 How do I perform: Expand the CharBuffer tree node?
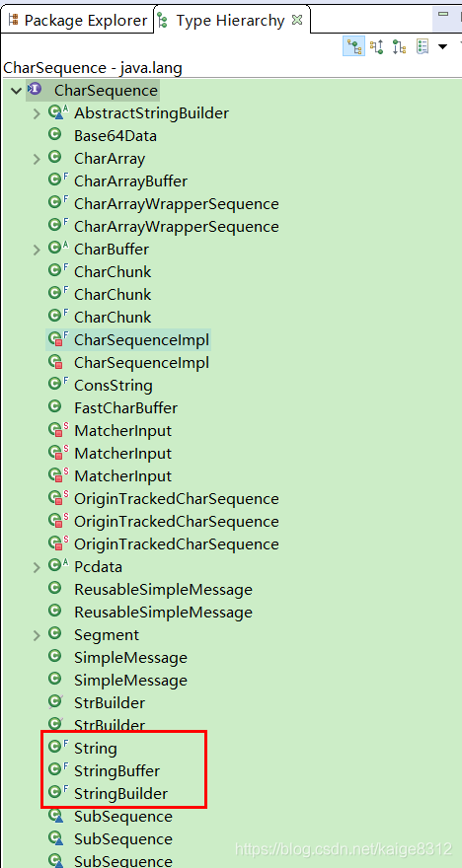pyautogui.click(x=37, y=250)
